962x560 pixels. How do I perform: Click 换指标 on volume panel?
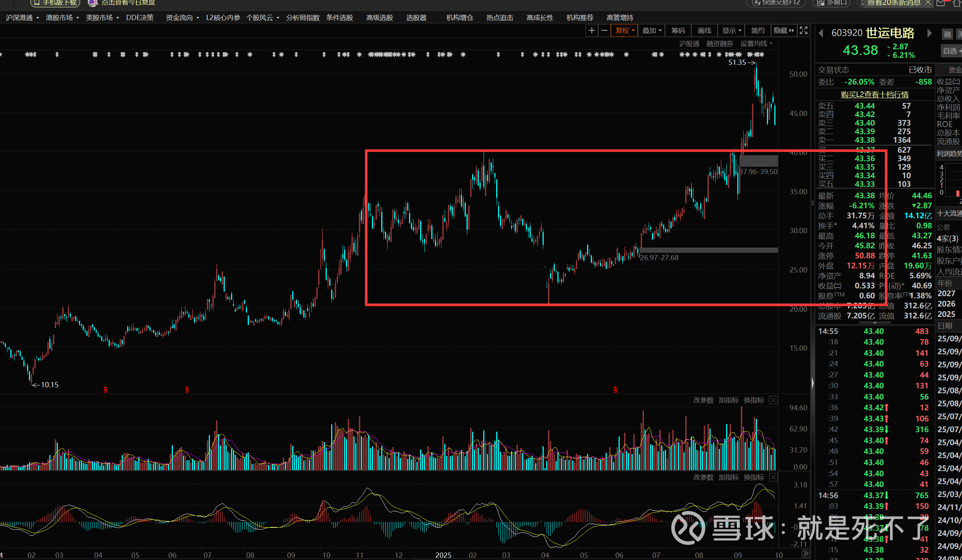point(754,400)
